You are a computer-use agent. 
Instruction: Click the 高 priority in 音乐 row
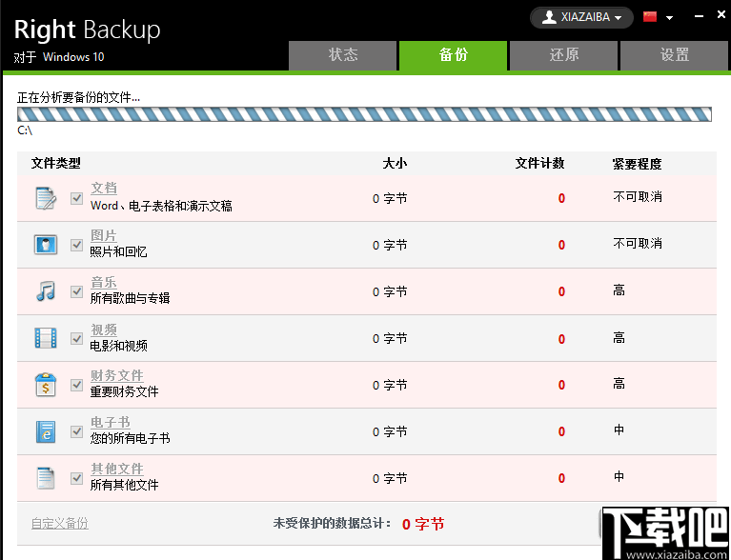(619, 290)
